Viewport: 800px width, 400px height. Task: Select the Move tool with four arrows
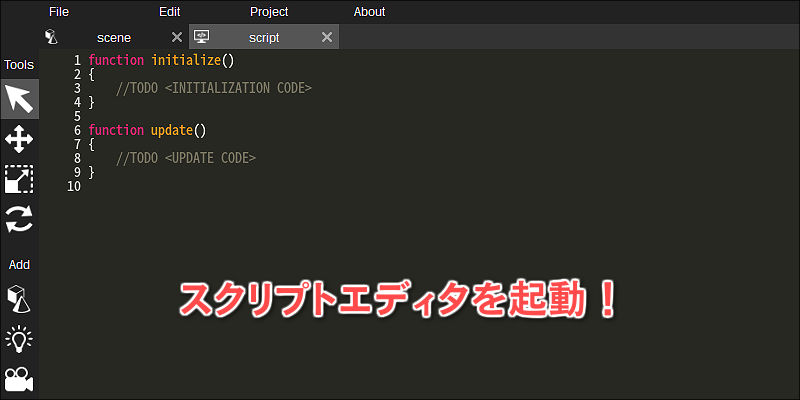click(x=19, y=139)
